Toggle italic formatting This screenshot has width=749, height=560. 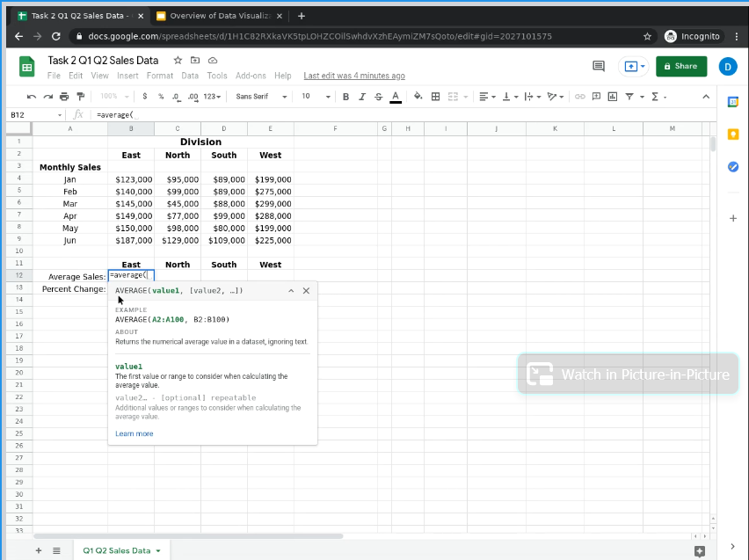362,97
